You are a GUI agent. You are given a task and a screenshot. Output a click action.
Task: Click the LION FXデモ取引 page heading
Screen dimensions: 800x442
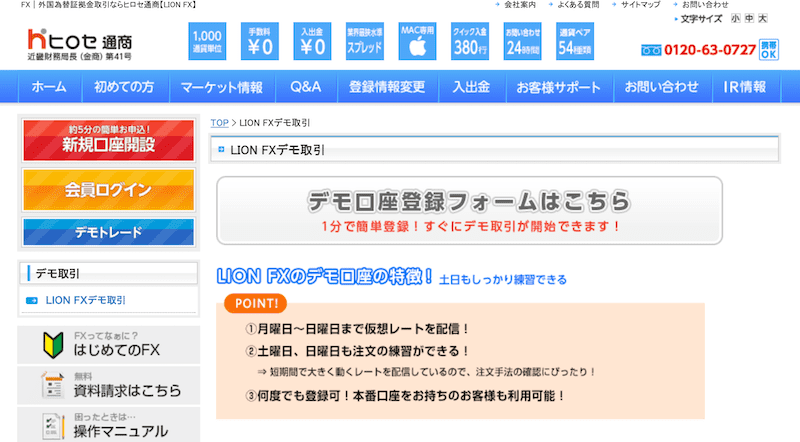[278, 150]
